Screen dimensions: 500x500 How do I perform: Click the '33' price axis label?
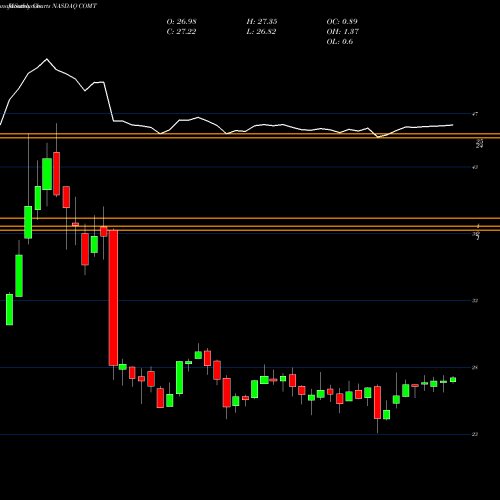[475, 301]
